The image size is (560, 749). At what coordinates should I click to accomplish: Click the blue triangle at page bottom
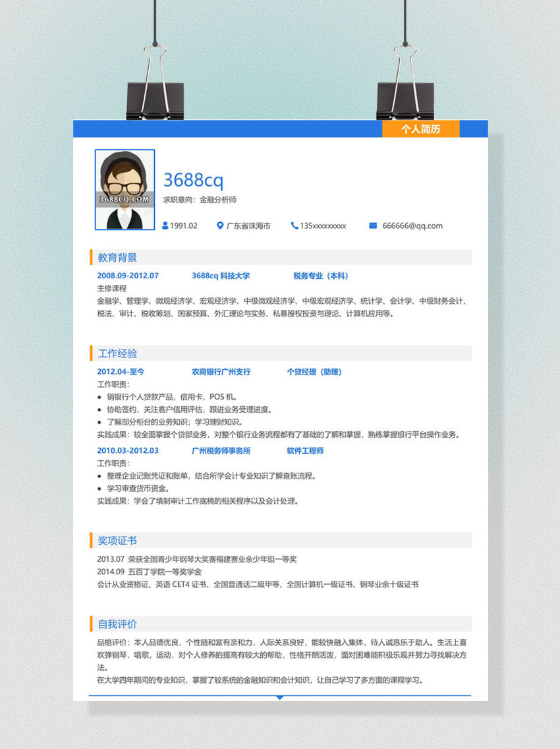pos(280,697)
